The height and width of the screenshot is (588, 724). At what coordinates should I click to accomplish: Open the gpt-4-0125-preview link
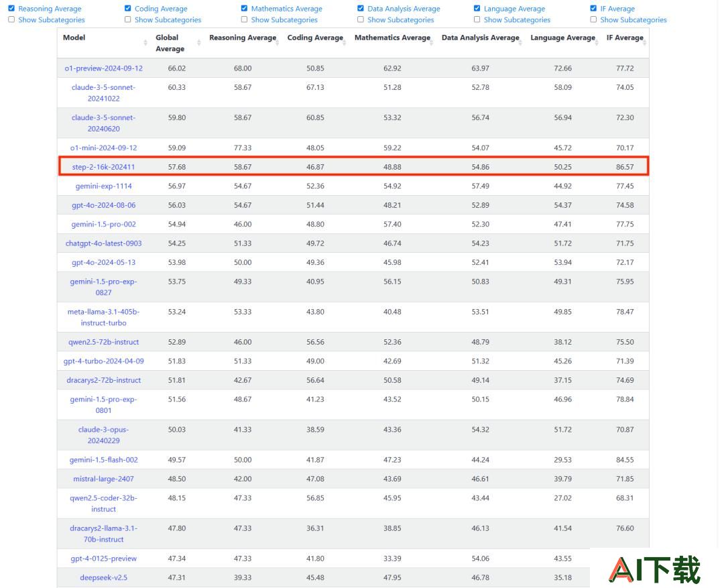coord(103,558)
